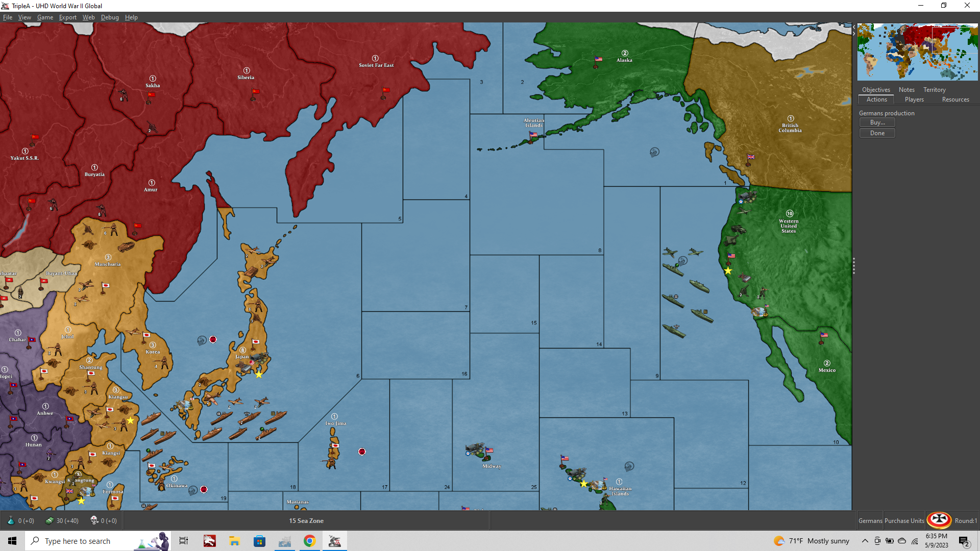Click the German roundel icon in the status bar
980x551 pixels.
[x=939, y=520]
